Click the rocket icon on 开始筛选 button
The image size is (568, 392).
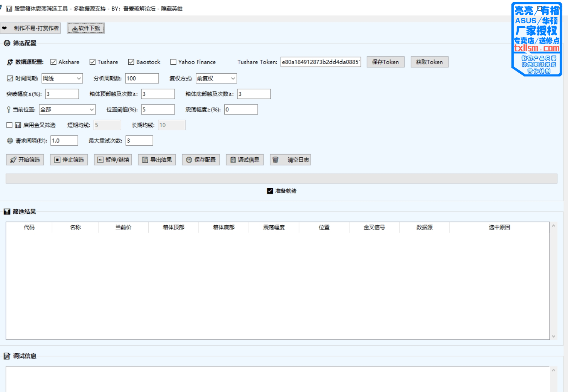(13, 160)
